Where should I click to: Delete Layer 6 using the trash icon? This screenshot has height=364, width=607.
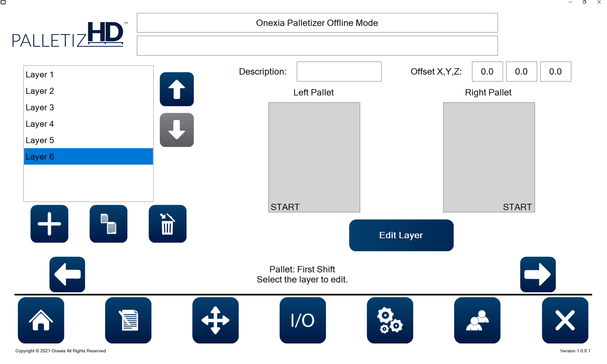[x=168, y=224]
